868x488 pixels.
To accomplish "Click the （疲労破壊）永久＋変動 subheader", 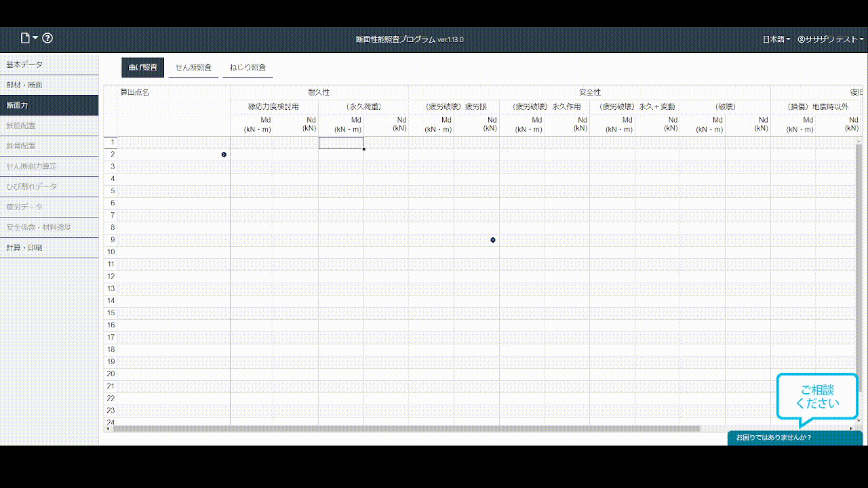I will [635, 106].
